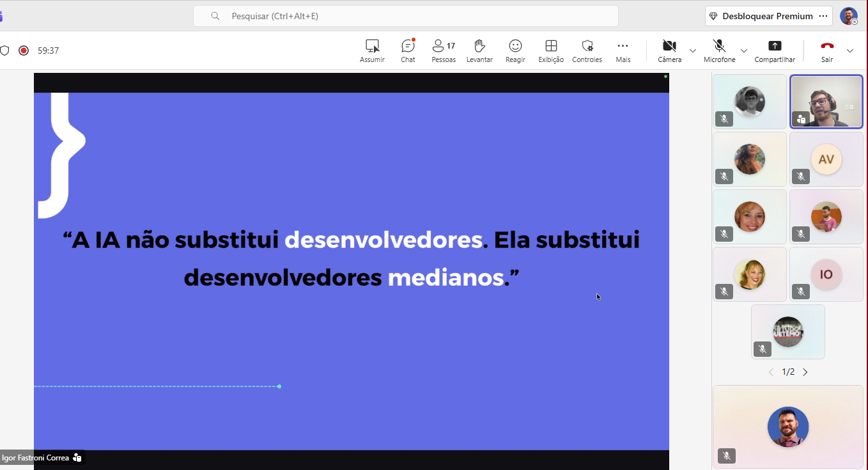Select the AV participant tile
868x470 pixels.
(826, 159)
